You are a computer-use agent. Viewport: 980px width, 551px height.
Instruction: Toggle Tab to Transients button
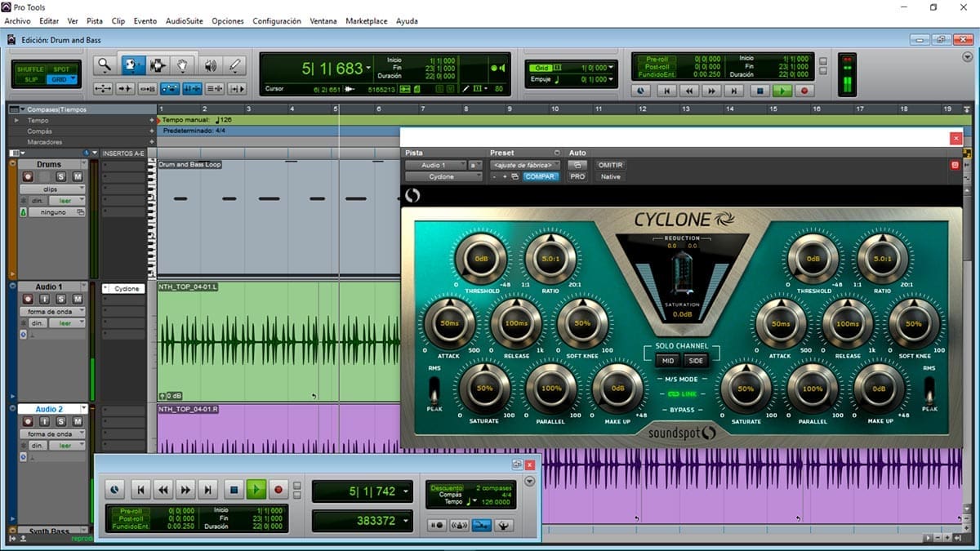point(126,88)
